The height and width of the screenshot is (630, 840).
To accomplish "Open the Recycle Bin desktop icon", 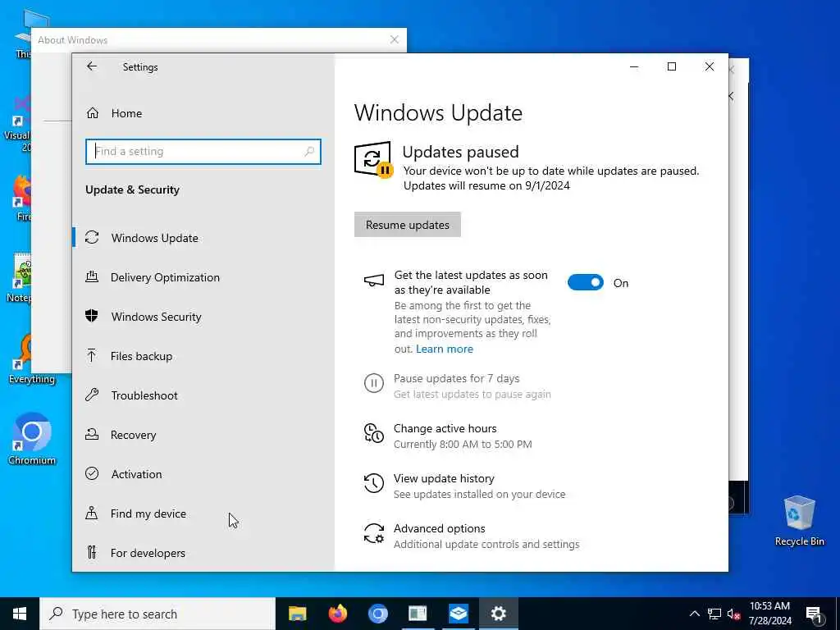I will click(x=799, y=521).
